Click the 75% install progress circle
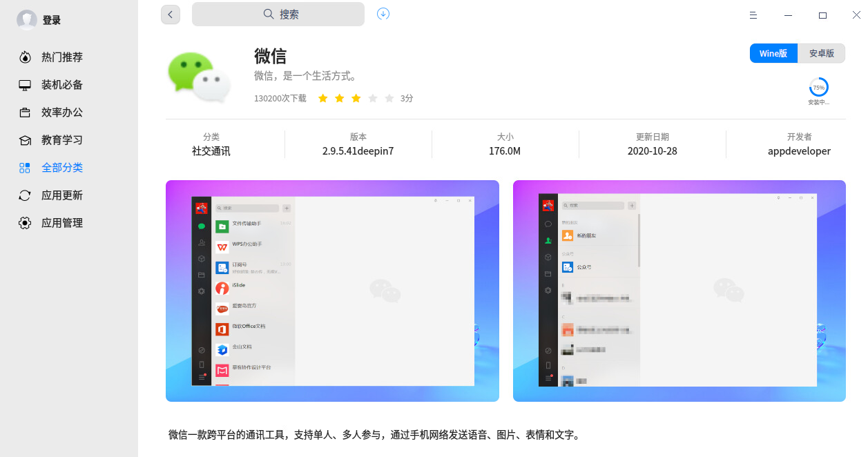 click(x=819, y=88)
